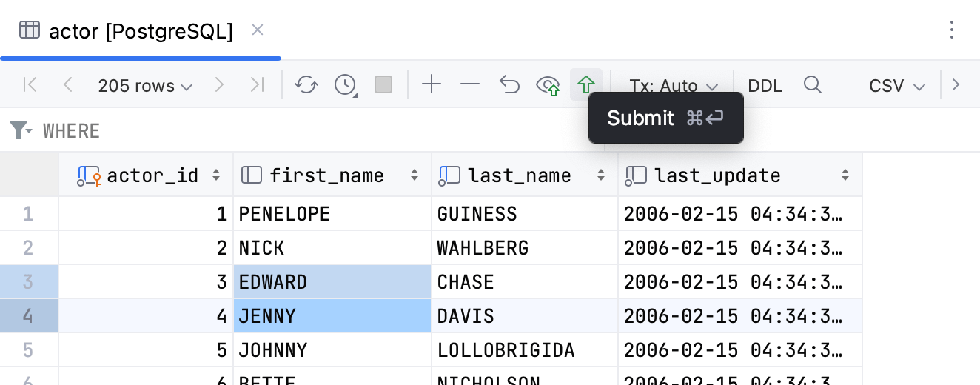Revert changes with the undo arrow icon

[509, 85]
